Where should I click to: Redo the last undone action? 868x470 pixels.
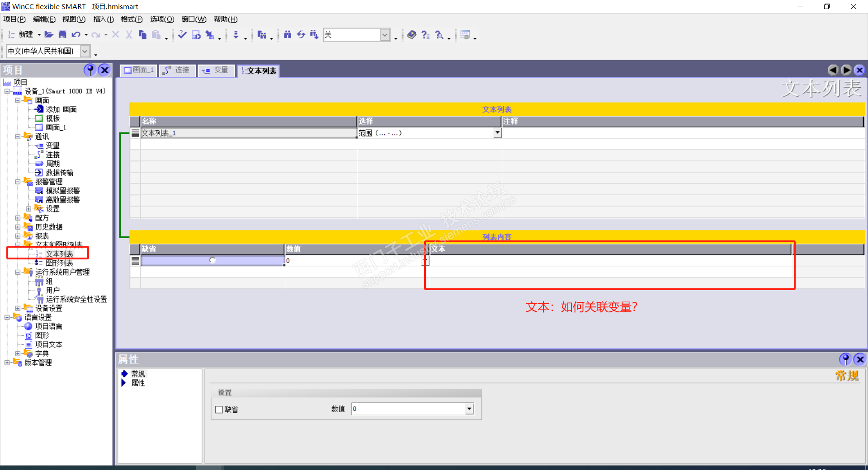tap(95, 35)
